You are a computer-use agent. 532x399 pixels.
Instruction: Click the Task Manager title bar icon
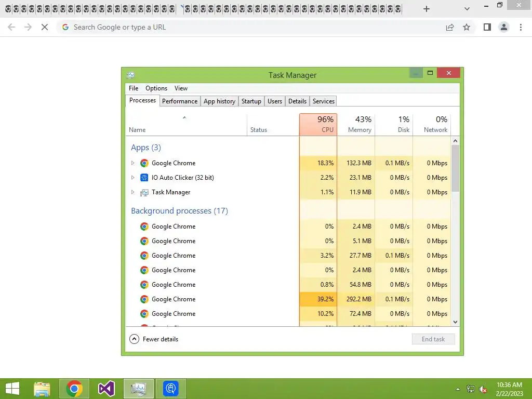(x=130, y=75)
